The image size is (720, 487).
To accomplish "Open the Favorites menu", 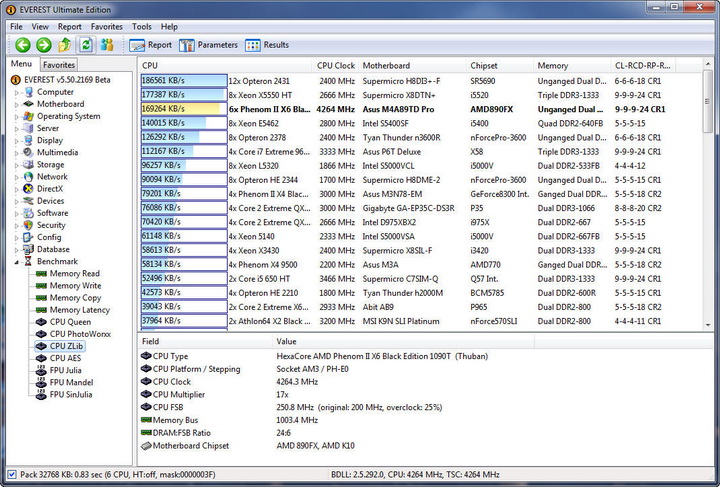I will pyautogui.click(x=107, y=27).
